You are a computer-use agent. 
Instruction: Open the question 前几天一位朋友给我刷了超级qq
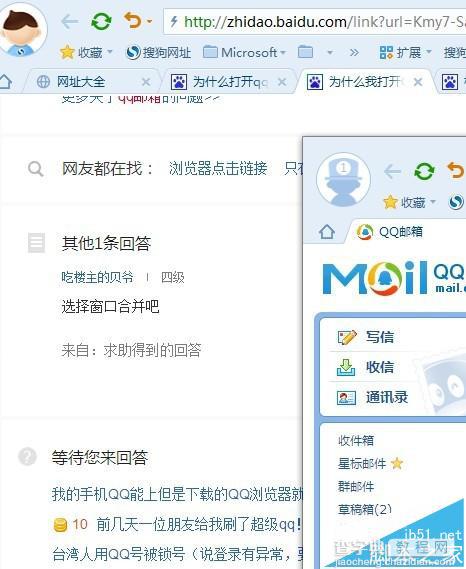[x=199, y=525]
